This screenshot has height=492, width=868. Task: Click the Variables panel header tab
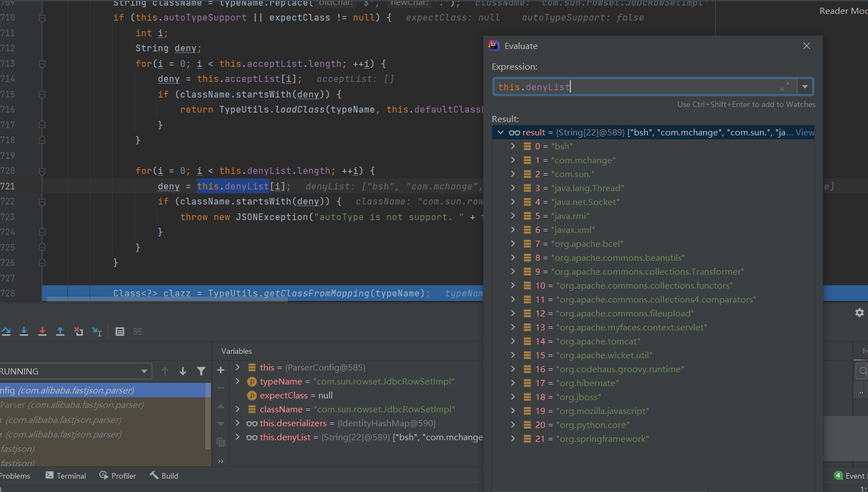pyautogui.click(x=236, y=351)
